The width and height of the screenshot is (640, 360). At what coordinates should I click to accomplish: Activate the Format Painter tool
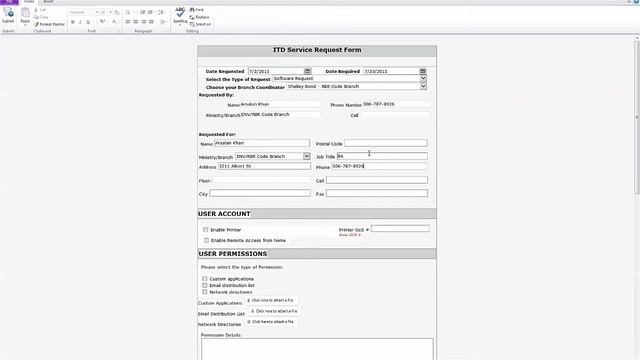coord(49,24)
